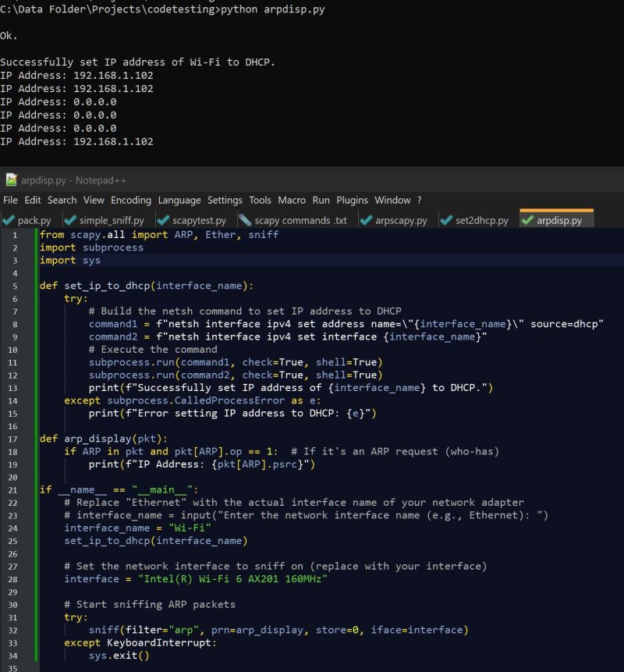Open the Macro menu
This screenshot has height=672, width=624.
click(292, 200)
